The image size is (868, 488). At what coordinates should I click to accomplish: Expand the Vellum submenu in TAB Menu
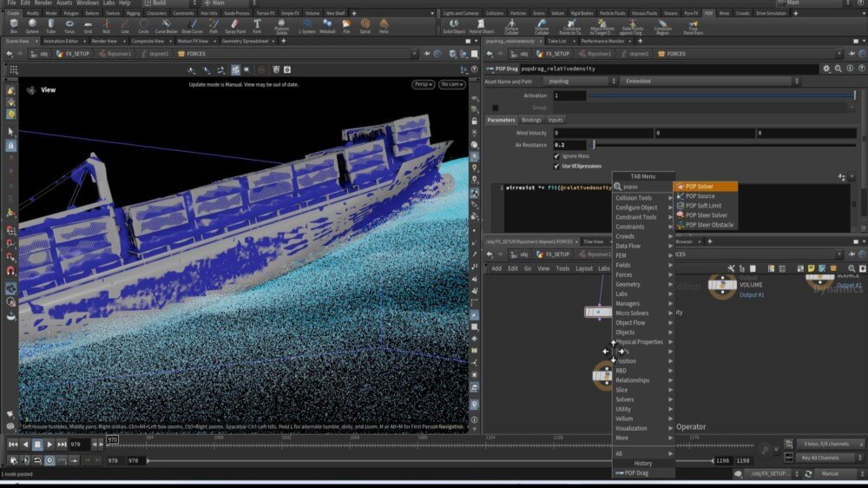(643, 419)
